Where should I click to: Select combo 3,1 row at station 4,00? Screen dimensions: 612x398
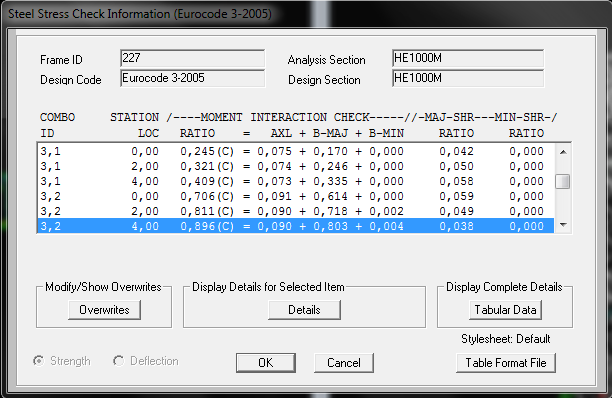click(x=295, y=181)
